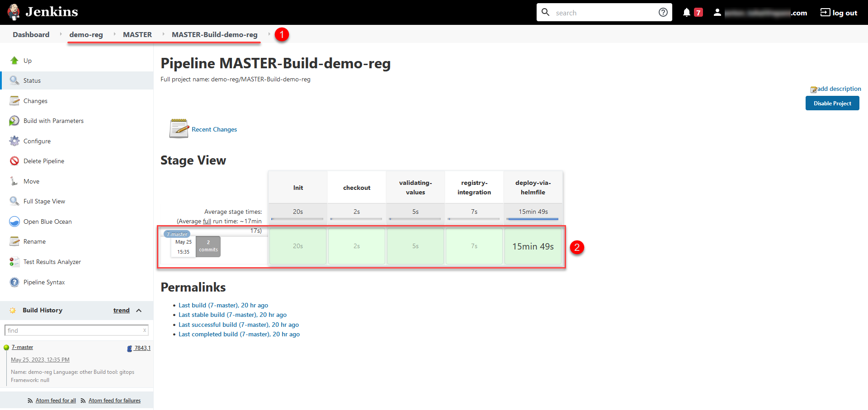This screenshot has width=868, height=410.
Task: Click the Jenkins butler logo icon
Action: click(14, 12)
